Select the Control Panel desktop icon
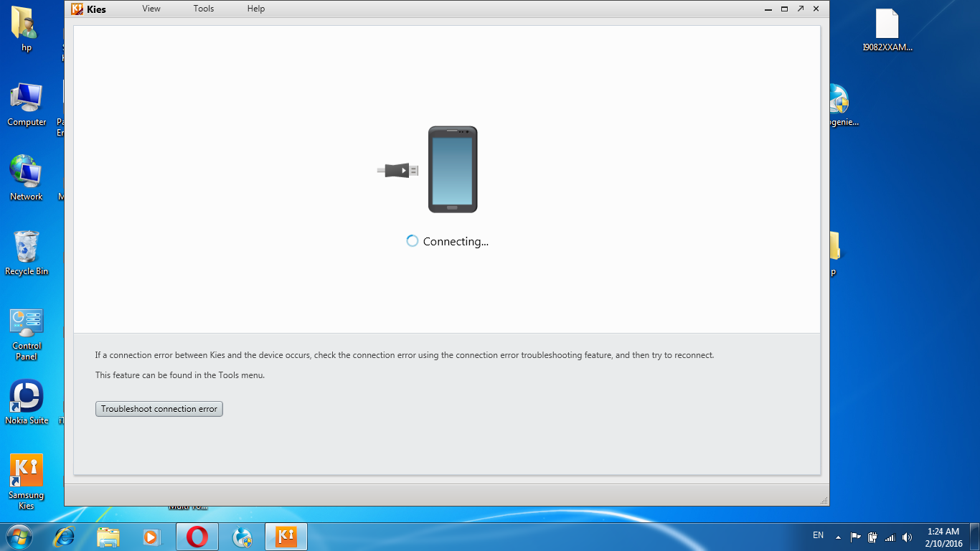Screen dimensions: 980x551 27,334
